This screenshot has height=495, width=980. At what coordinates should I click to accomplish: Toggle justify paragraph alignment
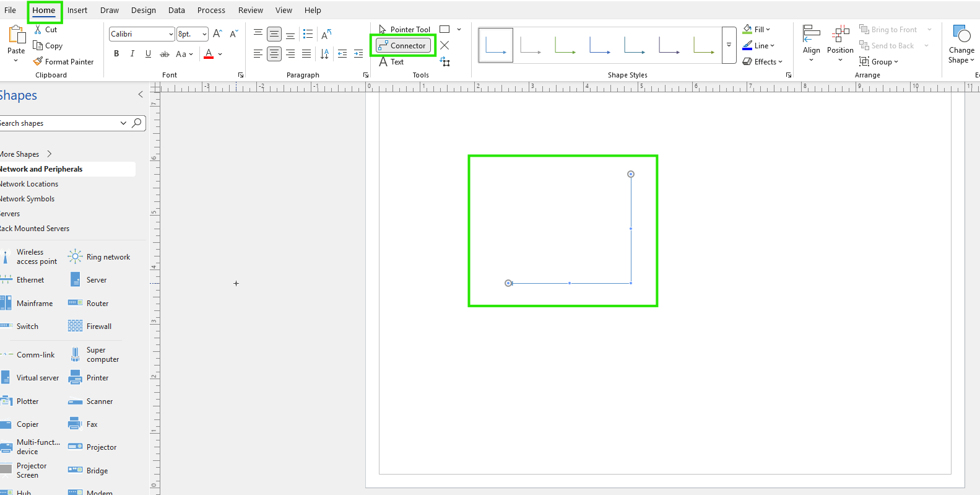pos(306,54)
